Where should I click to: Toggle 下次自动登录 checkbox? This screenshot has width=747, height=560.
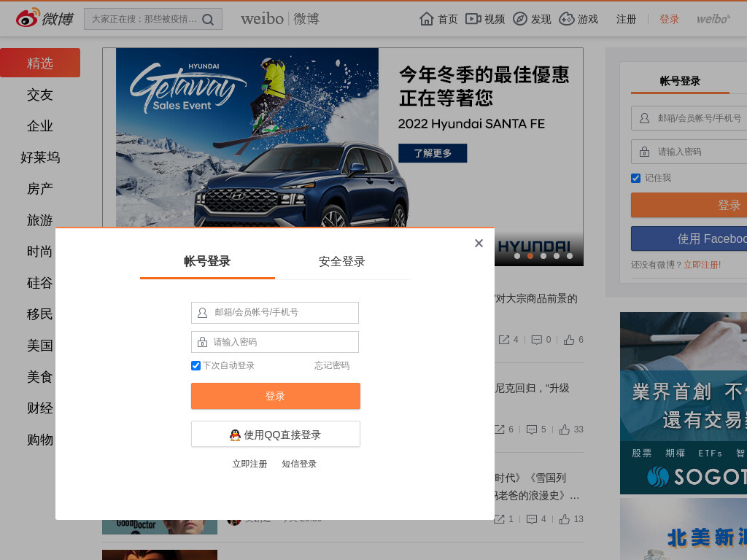coord(196,366)
